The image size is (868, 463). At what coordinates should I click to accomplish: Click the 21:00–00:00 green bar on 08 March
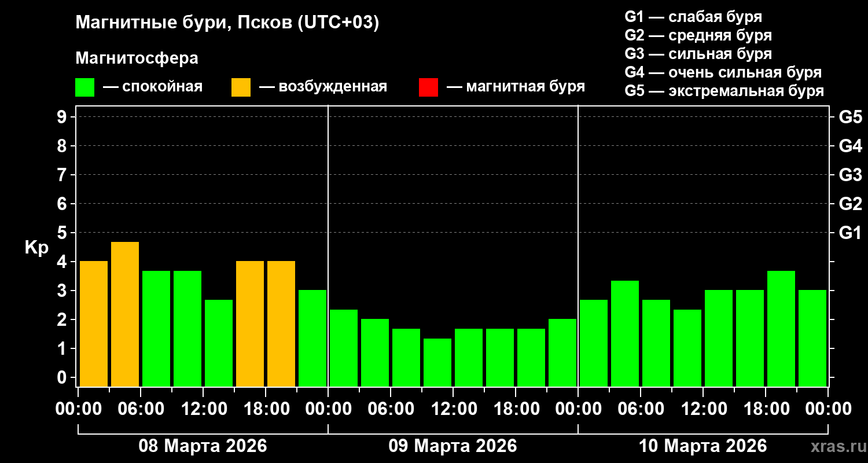[x=312, y=339]
